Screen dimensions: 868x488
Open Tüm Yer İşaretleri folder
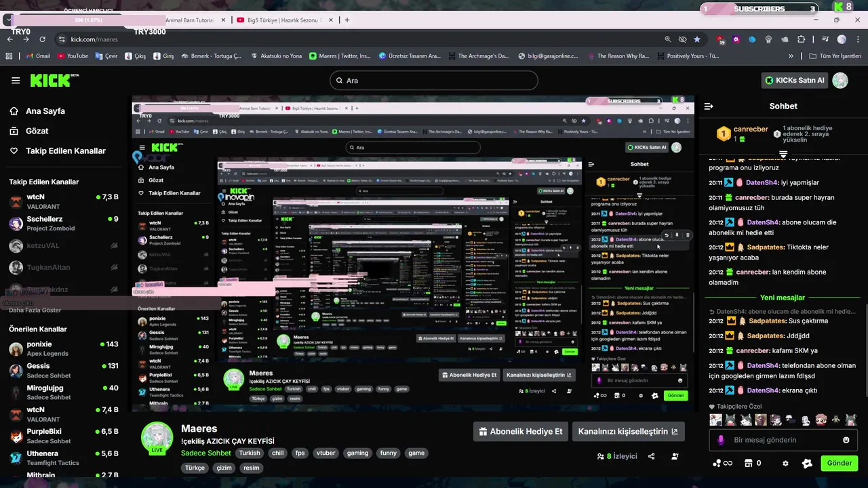tap(835, 56)
